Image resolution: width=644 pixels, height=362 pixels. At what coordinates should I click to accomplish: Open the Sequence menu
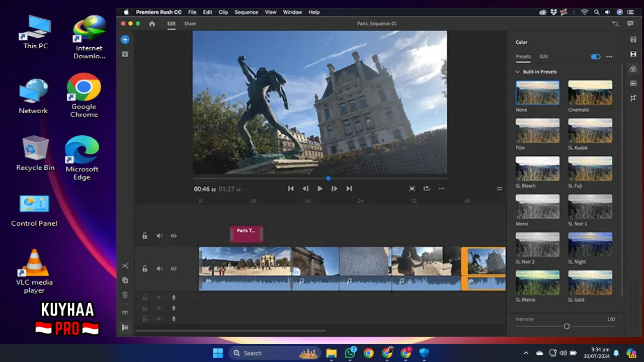point(247,12)
